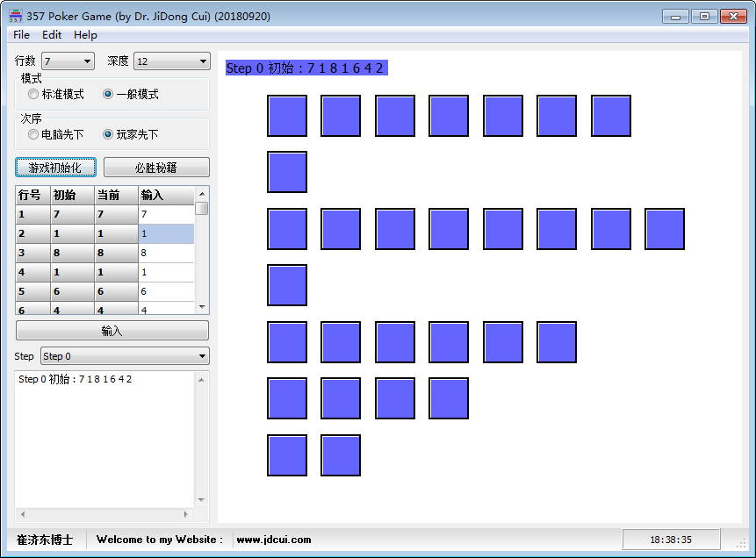Click the log panel horizontal scroll right arrow
Image resolution: width=756 pixels, height=558 pixels.
(186, 515)
